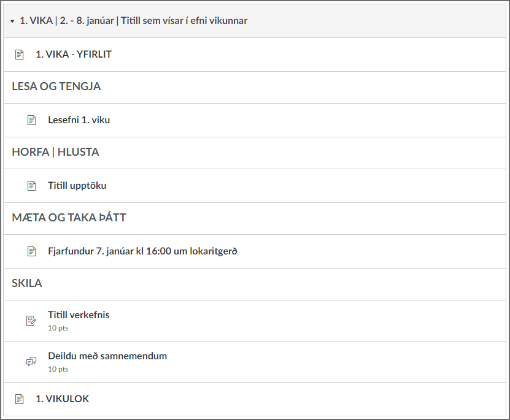Image resolution: width=510 pixels, height=420 pixels.
Task: Click the discussion icon beside Deildu með samnemendum
Action: point(32,362)
